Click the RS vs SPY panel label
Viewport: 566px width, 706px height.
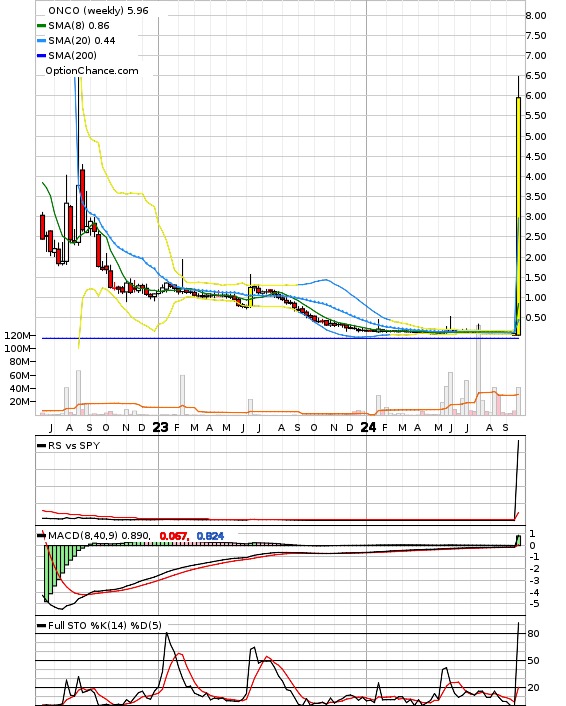(74, 445)
